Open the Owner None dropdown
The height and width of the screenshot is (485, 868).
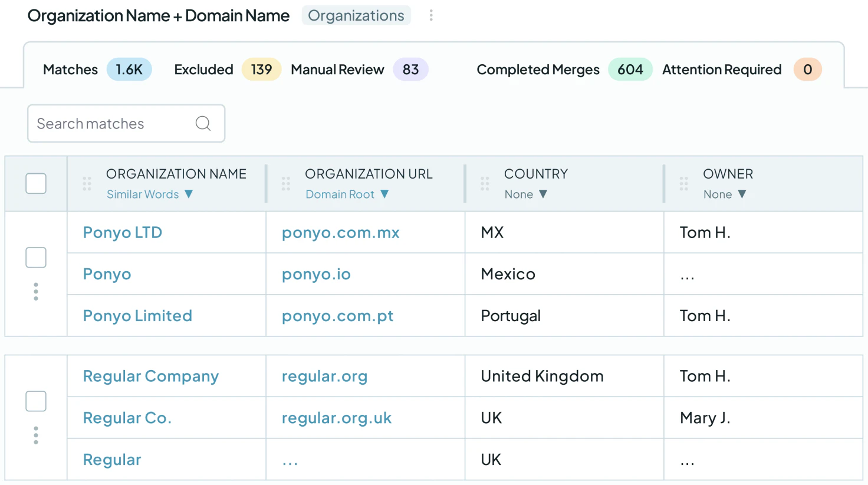(725, 194)
